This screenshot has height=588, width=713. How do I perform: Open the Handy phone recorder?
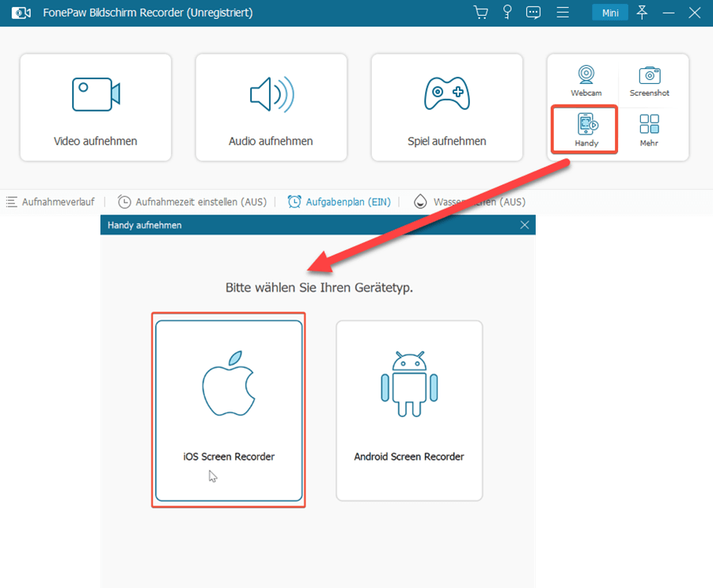(x=586, y=130)
